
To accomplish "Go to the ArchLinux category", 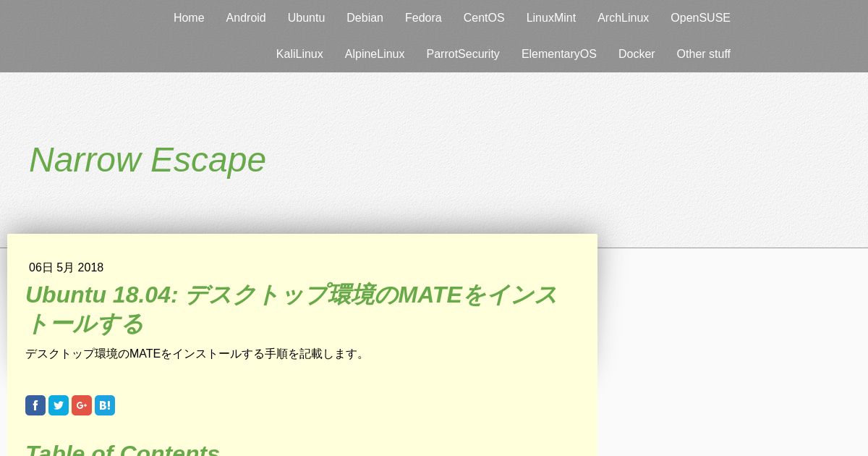I will click(x=623, y=18).
